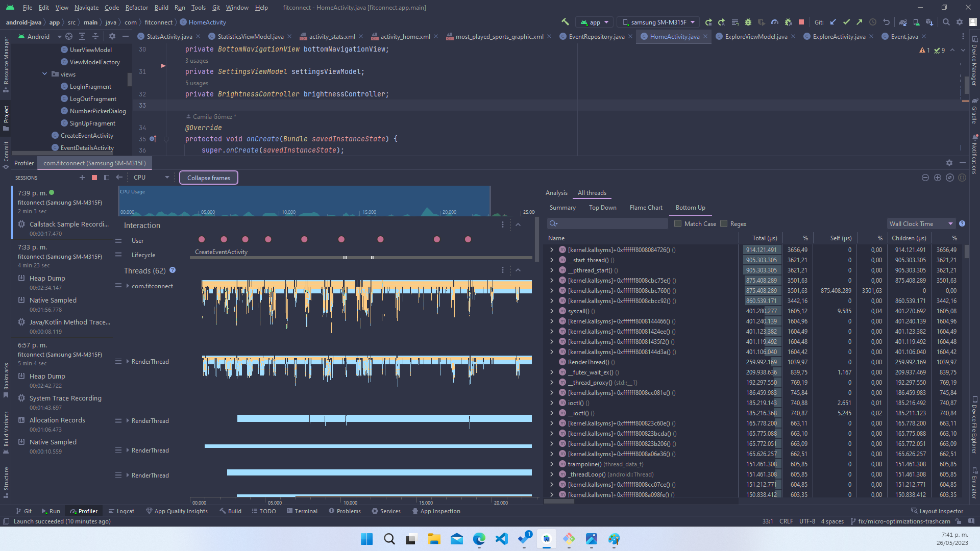This screenshot has width=980, height=551.
Task: Start a new profiling session plus icon
Action: click(x=82, y=178)
